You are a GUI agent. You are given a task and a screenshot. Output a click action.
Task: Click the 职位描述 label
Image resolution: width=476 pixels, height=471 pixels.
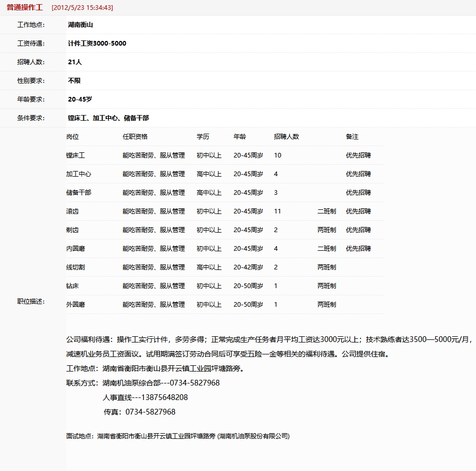coord(31,302)
